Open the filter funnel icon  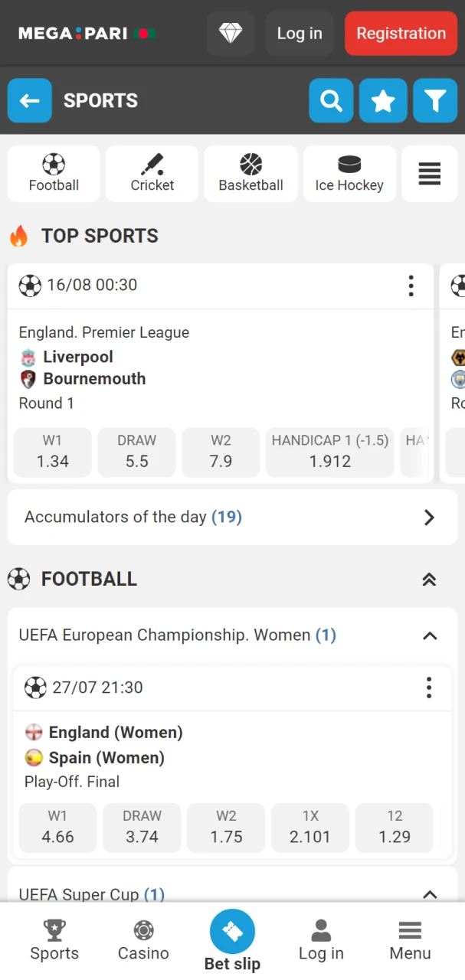[435, 100]
